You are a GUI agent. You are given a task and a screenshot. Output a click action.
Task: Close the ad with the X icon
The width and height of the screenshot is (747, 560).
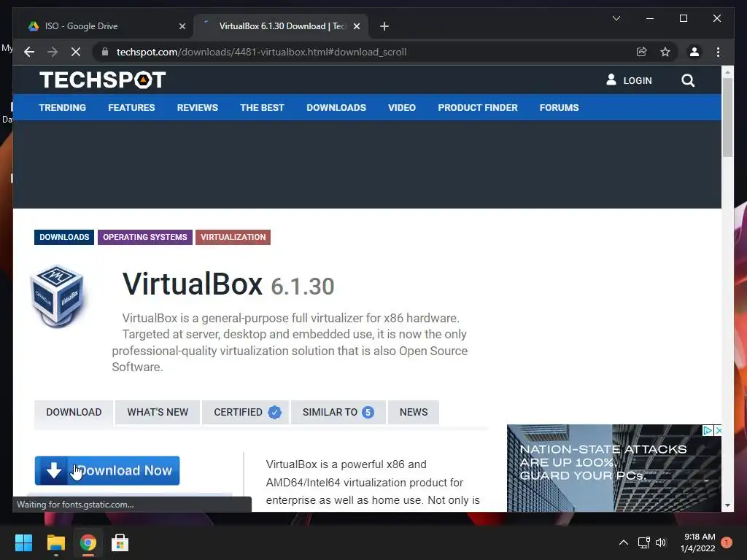click(718, 430)
